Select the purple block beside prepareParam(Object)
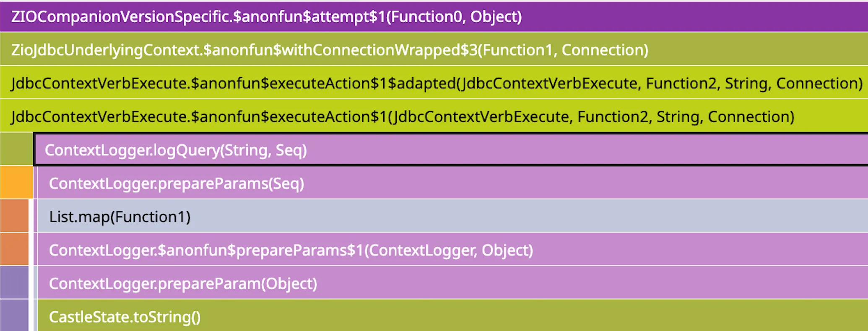 click(x=14, y=283)
